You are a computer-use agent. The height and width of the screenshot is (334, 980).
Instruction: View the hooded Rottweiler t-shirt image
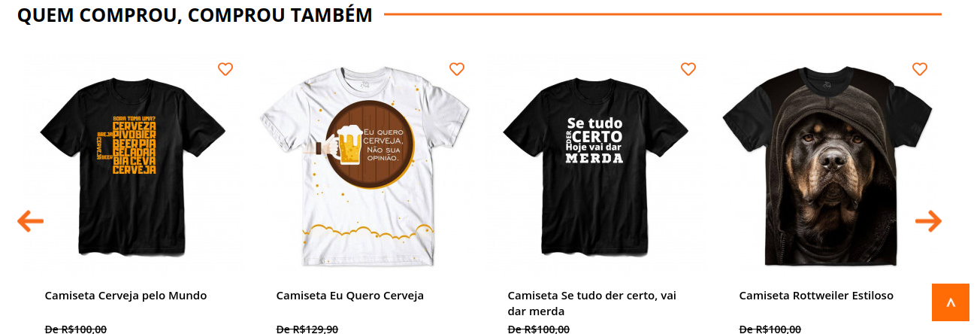(x=827, y=162)
